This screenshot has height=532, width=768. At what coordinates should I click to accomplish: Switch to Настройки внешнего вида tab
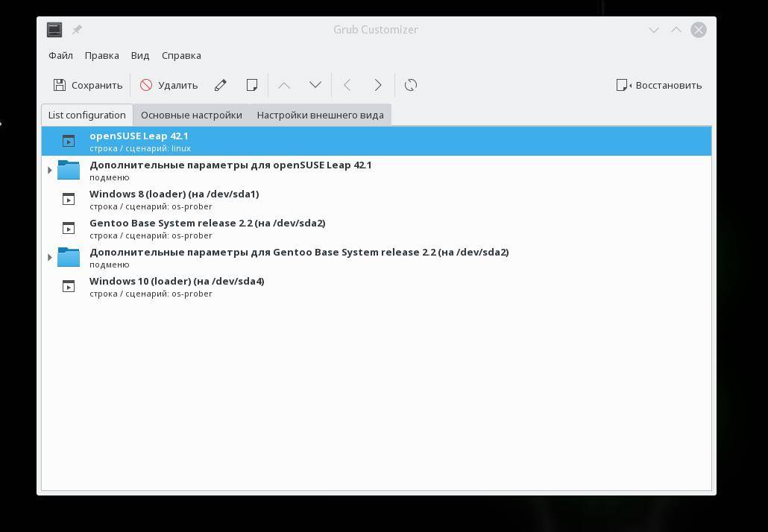click(x=320, y=115)
